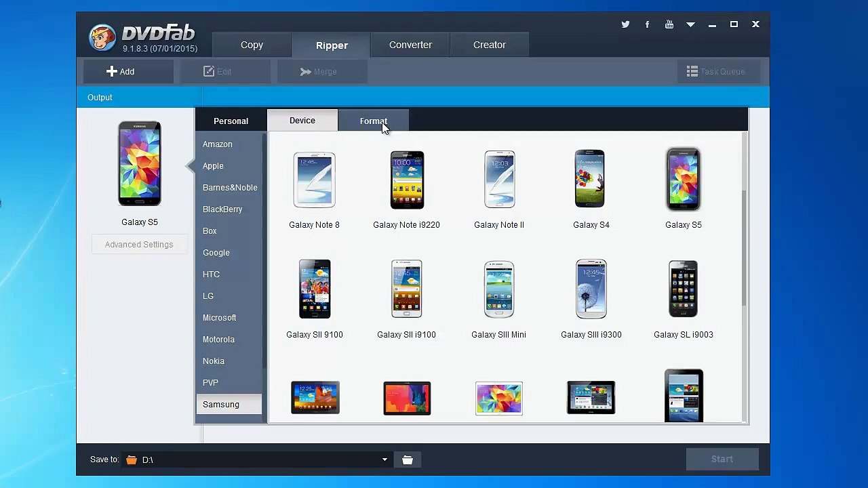The height and width of the screenshot is (488, 868).
Task: Click the Save to path field
Action: (256, 460)
